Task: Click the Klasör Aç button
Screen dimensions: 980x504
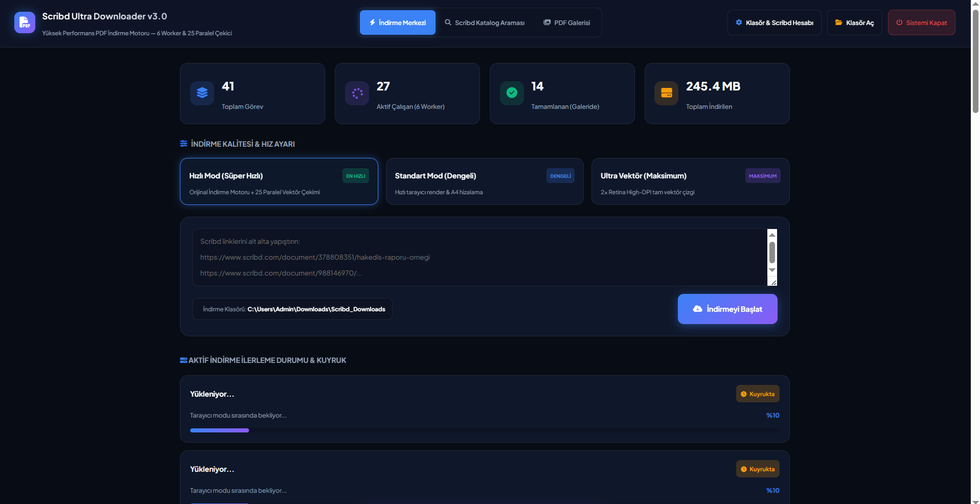Action: point(855,22)
